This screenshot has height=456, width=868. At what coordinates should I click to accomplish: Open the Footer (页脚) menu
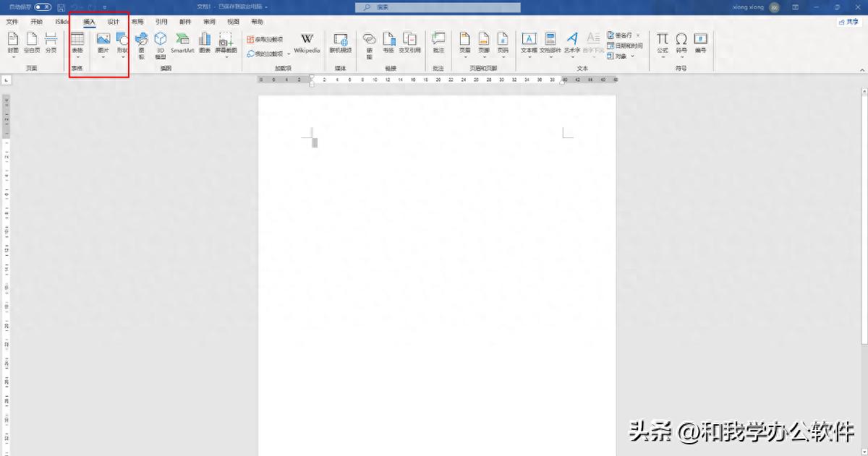[x=483, y=45]
